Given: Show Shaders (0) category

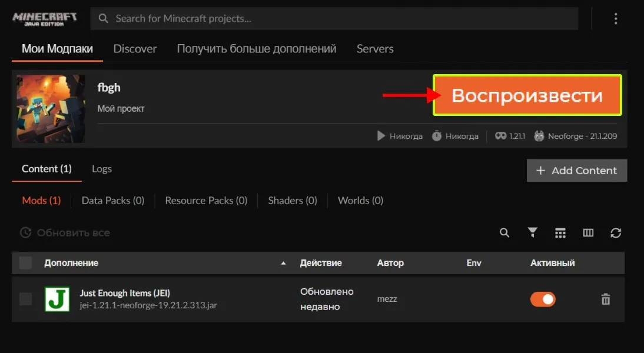Looking at the screenshot, I should pos(293,200).
